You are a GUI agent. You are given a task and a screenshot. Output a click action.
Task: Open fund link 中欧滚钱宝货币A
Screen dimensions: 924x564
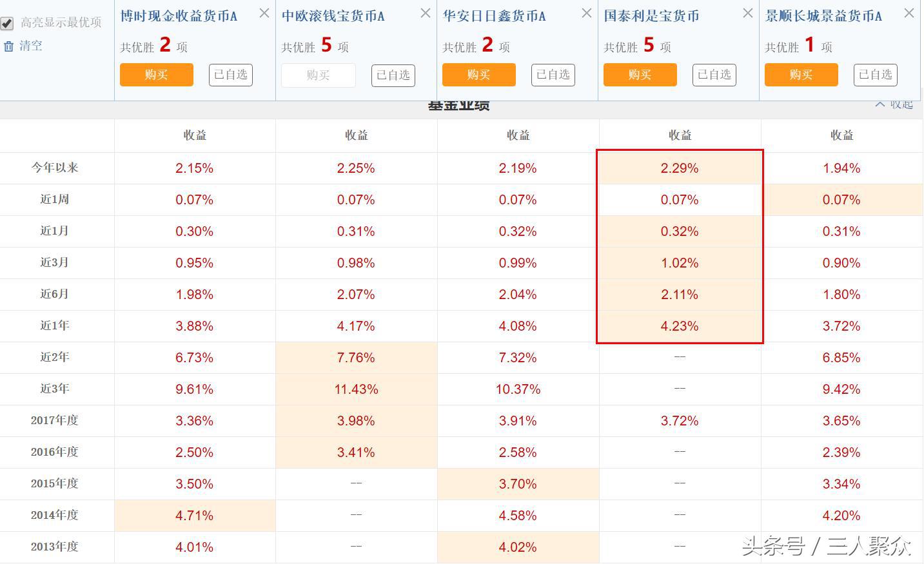333,16
